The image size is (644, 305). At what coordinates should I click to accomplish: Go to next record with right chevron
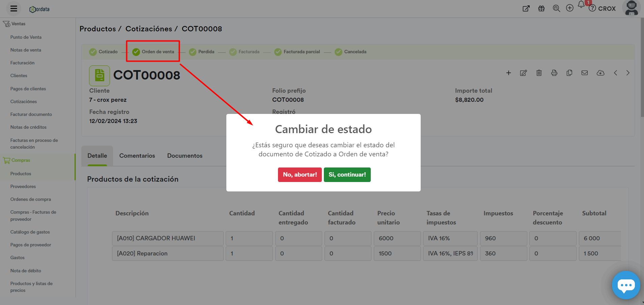point(628,73)
